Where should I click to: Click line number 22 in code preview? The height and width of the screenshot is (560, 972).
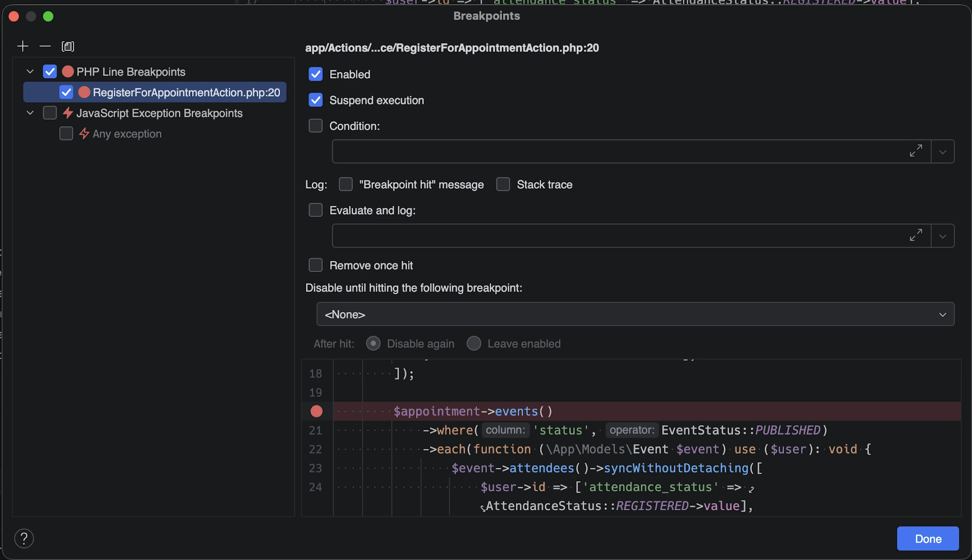click(x=316, y=449)
